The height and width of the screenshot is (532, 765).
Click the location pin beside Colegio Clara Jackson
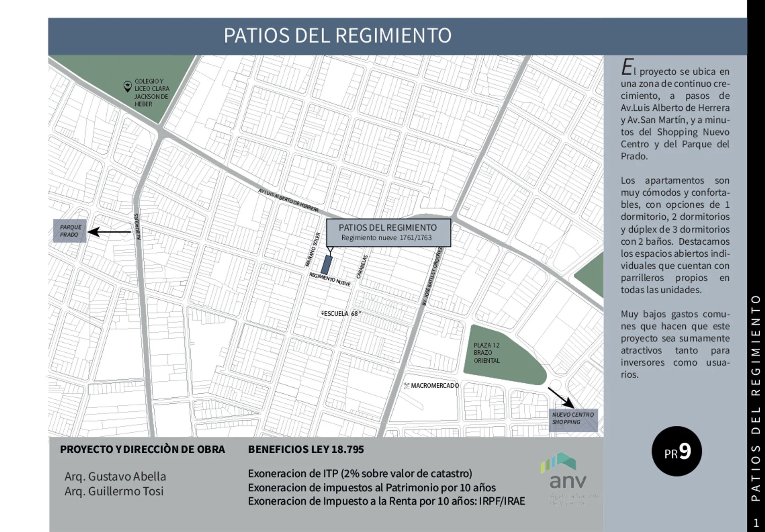tap(127, 86)
